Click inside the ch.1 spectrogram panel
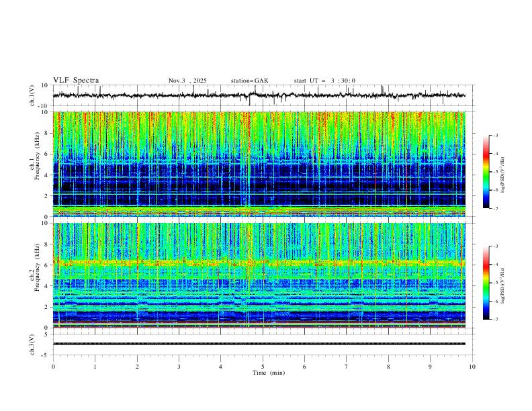532x411 pixels. 259,164
